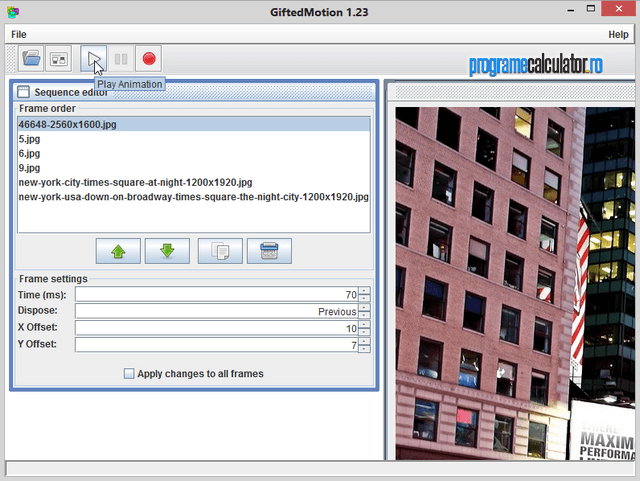Viewport: 640px width, 481px height.
Task: Decrease the X Offset value
Action: click(x=364, y=332)
